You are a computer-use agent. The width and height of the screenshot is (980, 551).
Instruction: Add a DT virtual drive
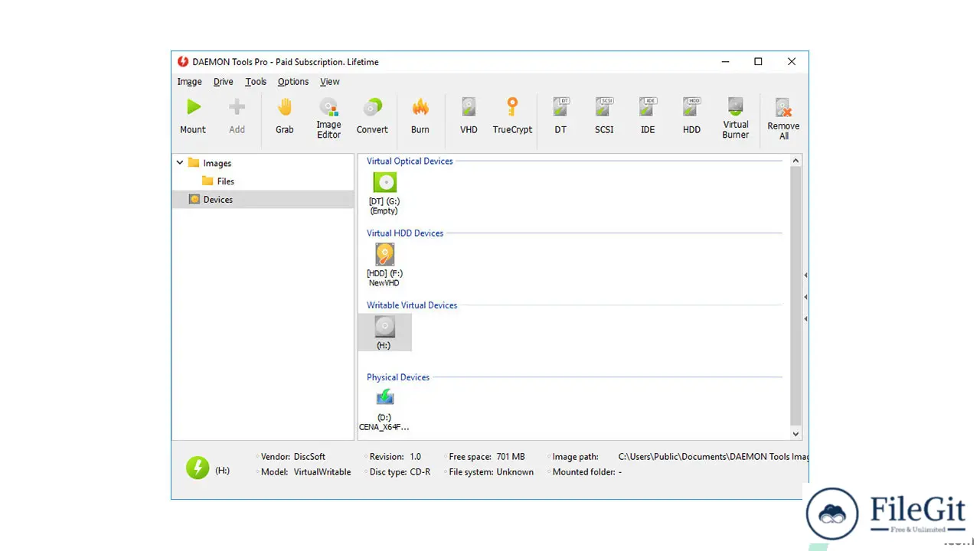(561, 107)
